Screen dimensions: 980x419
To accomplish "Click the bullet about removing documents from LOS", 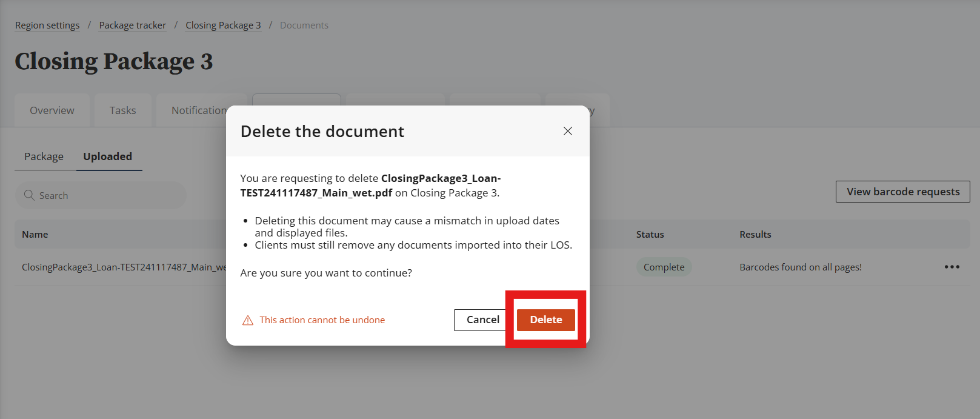I will click(413, 245).
